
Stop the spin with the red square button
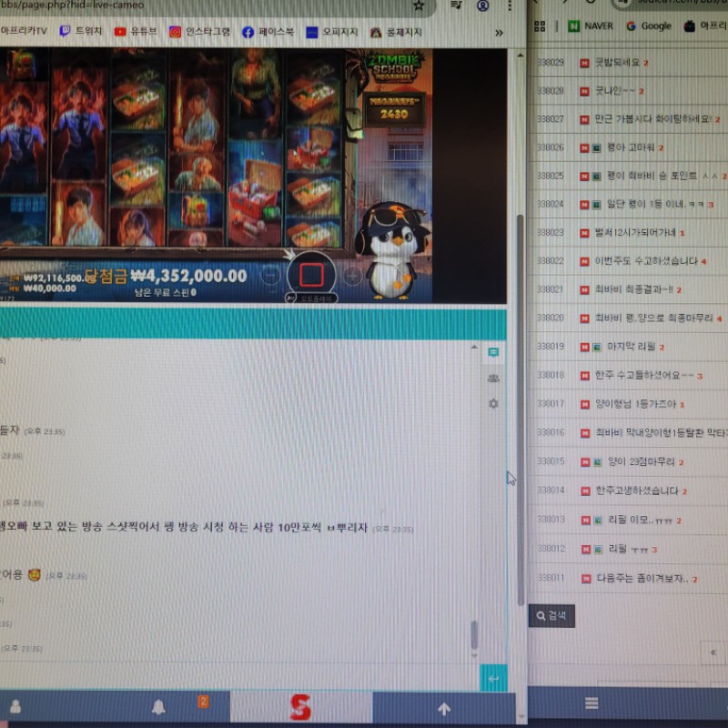tap(311, 275)
